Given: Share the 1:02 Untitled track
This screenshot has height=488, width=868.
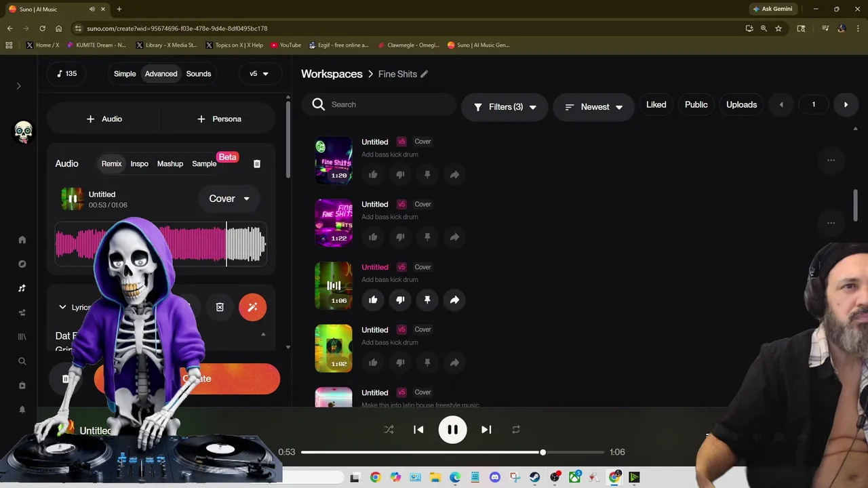Looking at the screenshot, I should pos(454,363).
